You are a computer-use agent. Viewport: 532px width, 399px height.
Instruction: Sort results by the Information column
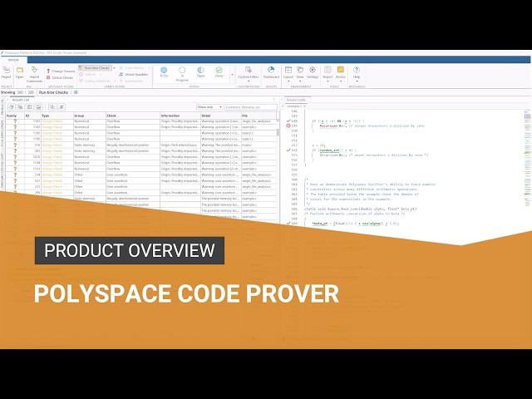tap(180, 116)
